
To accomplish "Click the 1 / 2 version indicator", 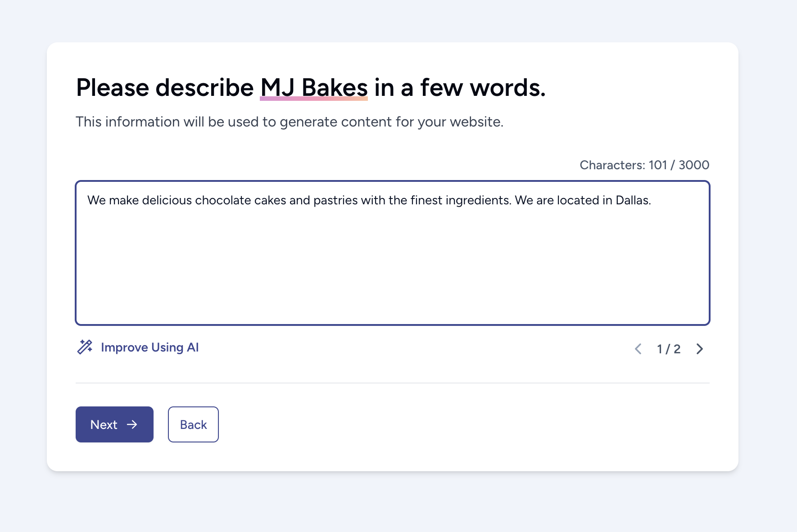I will point(669,349).
